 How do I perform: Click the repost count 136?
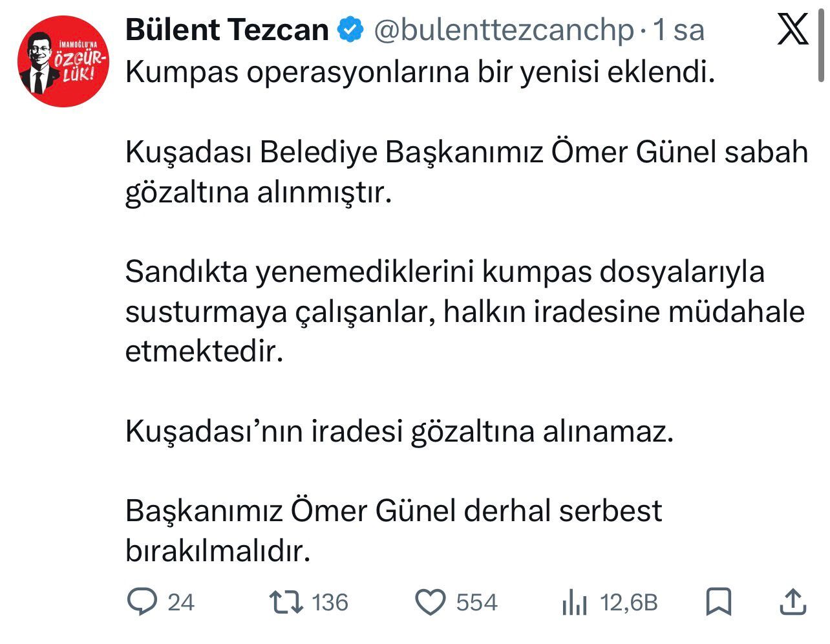tap(330, 603)
